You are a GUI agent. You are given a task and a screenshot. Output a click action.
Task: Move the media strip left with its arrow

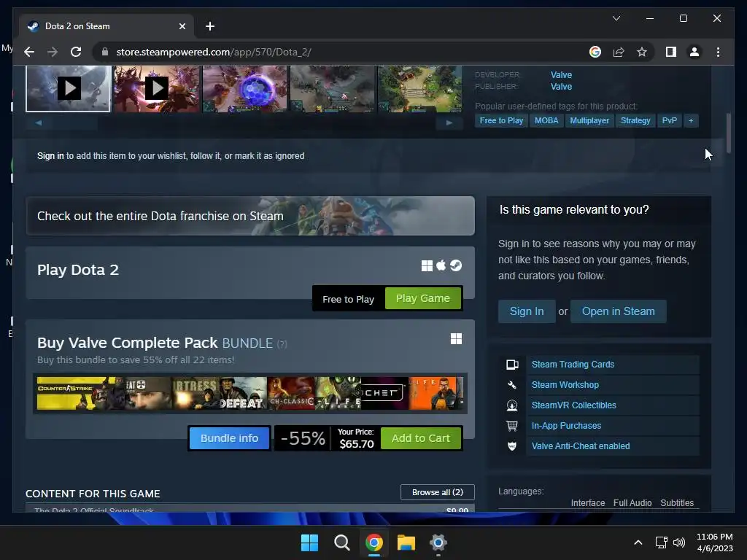[x=39, y=122]
